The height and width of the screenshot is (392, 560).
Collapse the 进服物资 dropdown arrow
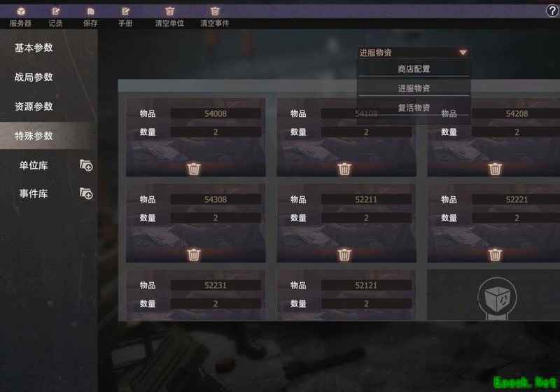[x=463, y=52]
